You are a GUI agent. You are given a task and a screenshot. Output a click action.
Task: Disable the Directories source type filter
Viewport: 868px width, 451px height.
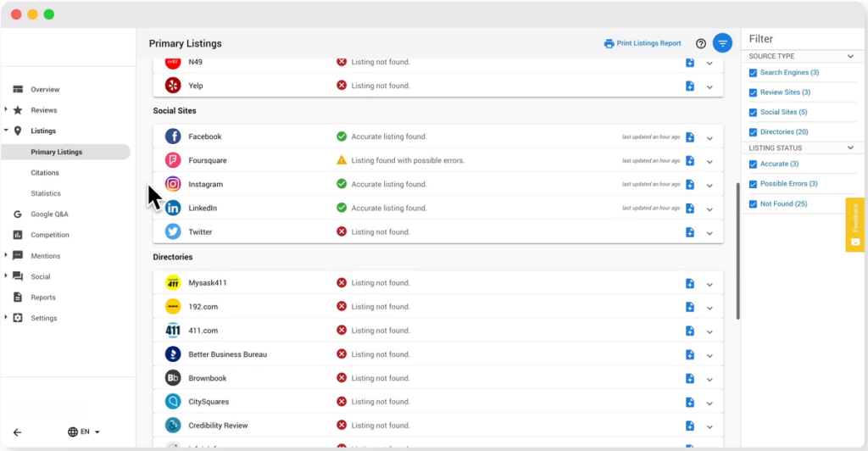click(754, 132)
